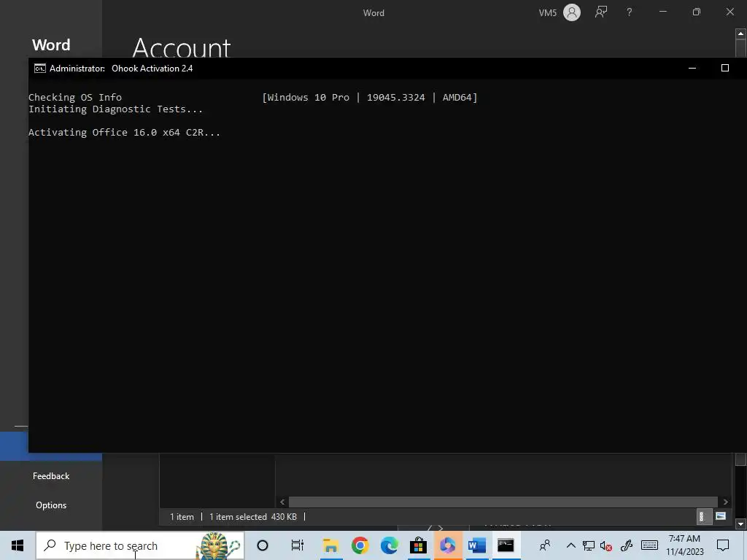Open Cortana circle icon in taskbar
The image size is (747, 560).
[x=263, y=545]
